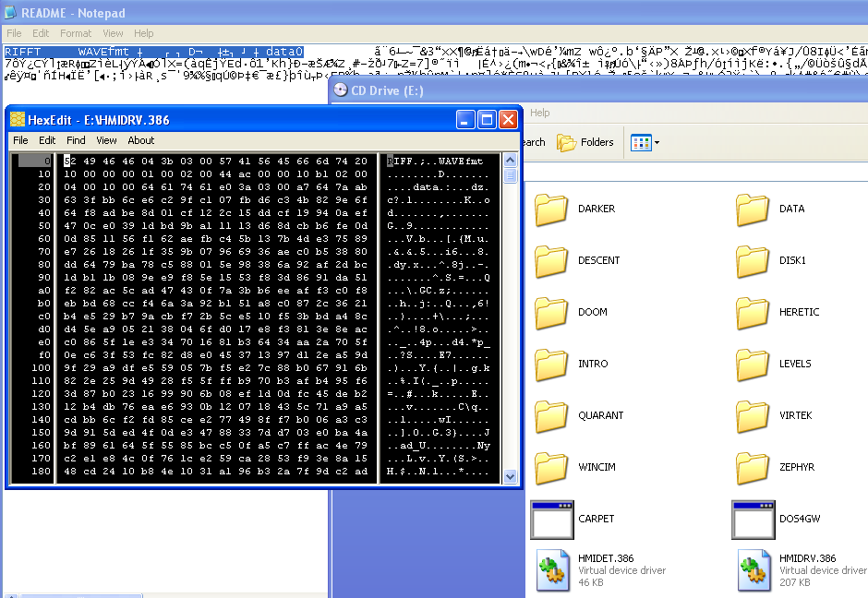Select the ZEPHYR folder icon
The width and height of the screenshot is (868, 598).
point(753,468)
